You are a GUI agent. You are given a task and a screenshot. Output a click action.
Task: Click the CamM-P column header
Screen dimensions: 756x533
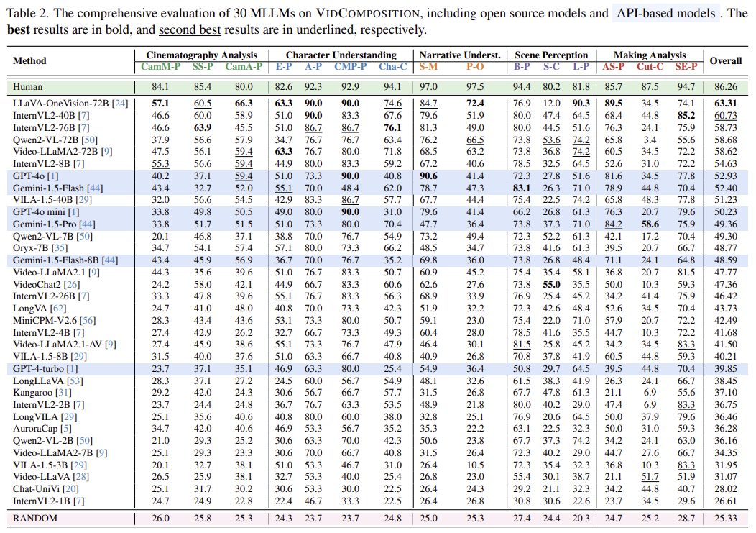160,67
